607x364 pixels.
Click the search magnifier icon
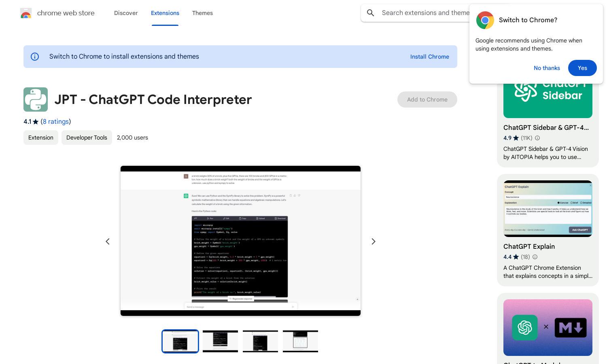click(x=370, y=13)
